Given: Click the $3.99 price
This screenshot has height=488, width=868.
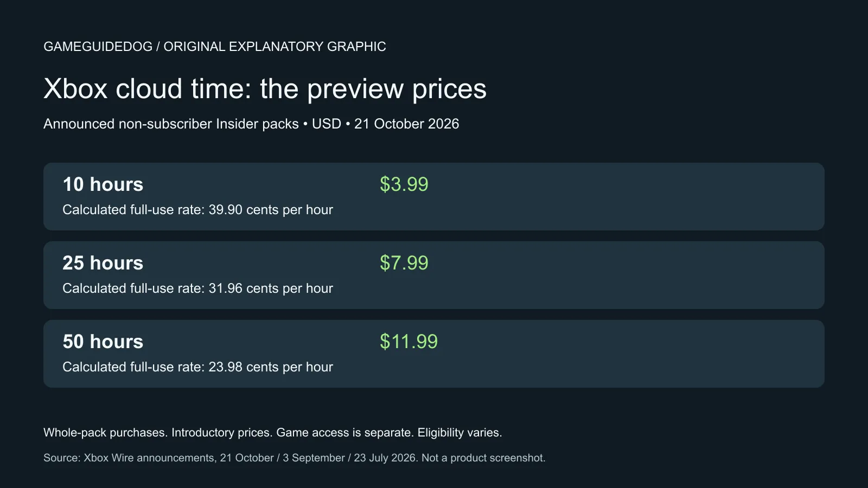Looking at the screenshot, I should 404,184.
